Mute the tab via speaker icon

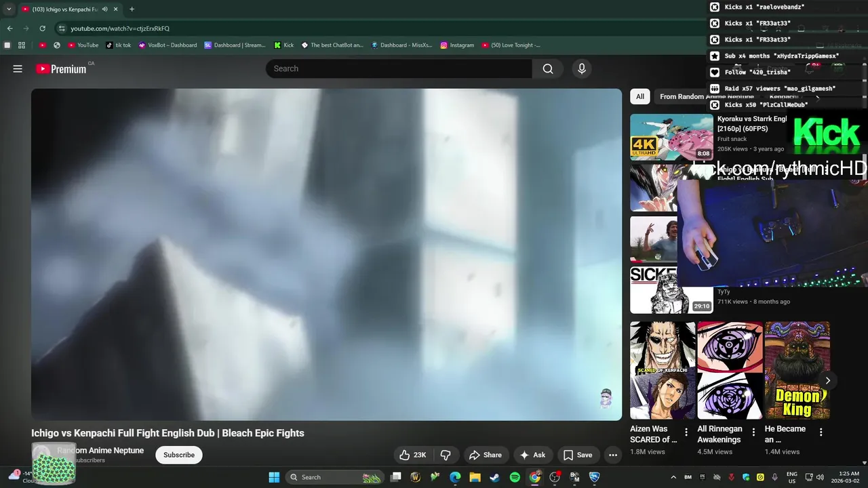coord(104,9)
